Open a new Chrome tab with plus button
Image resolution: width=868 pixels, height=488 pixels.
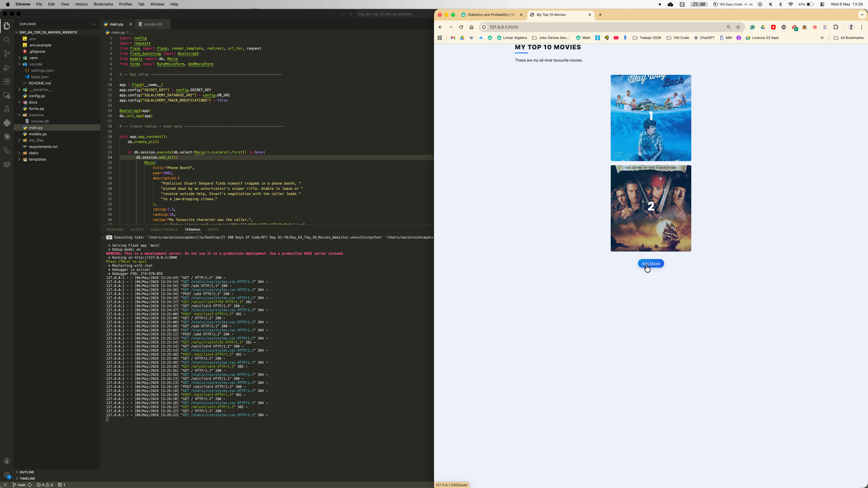pyautogui.click(x=600, y=15)
